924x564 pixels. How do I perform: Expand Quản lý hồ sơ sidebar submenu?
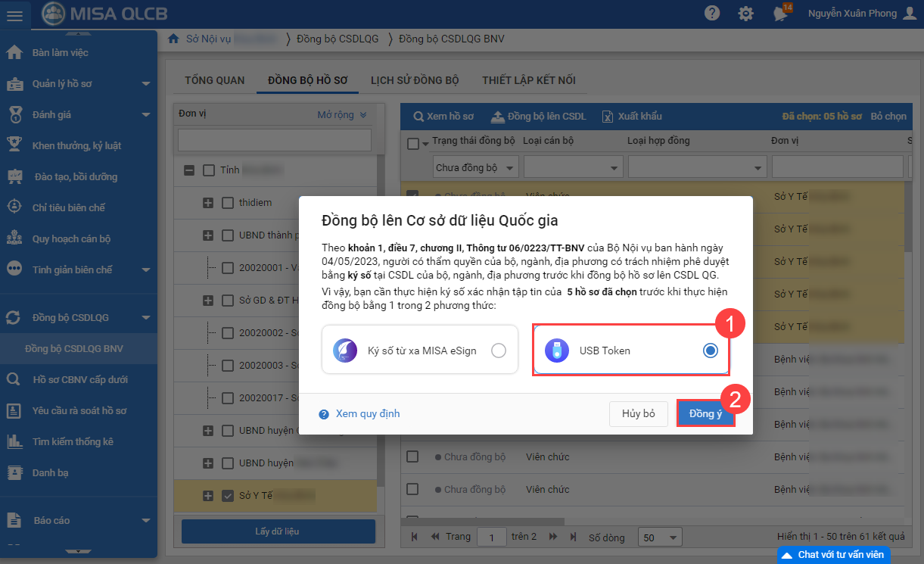coord(146,84)
